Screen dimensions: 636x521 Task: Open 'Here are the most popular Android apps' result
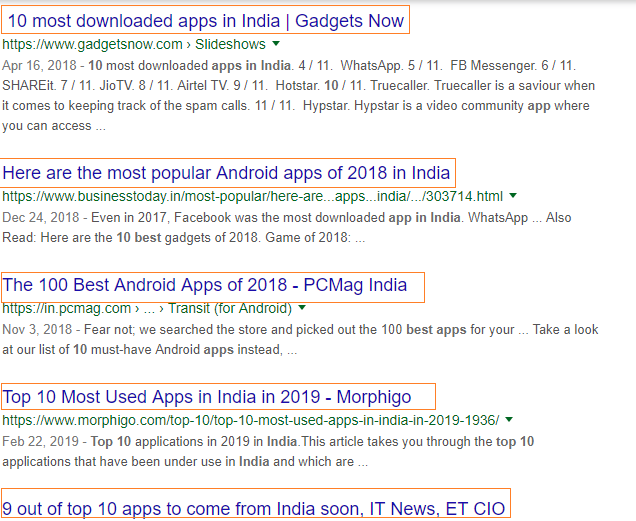226,172
